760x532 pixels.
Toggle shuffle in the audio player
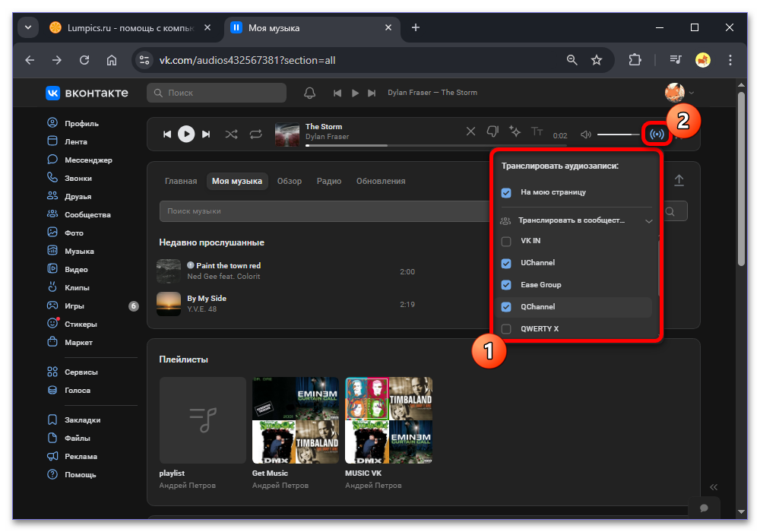pyautogui.click(x=231, y=134)
